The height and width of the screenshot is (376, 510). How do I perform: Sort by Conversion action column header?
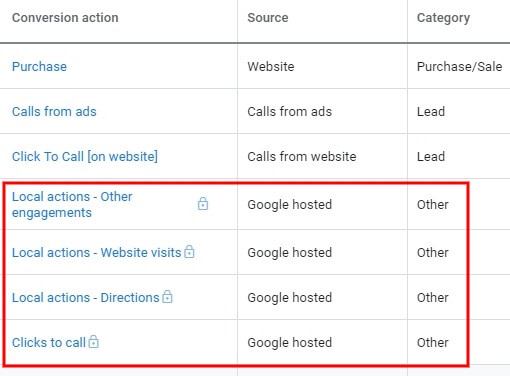[65, 18]
